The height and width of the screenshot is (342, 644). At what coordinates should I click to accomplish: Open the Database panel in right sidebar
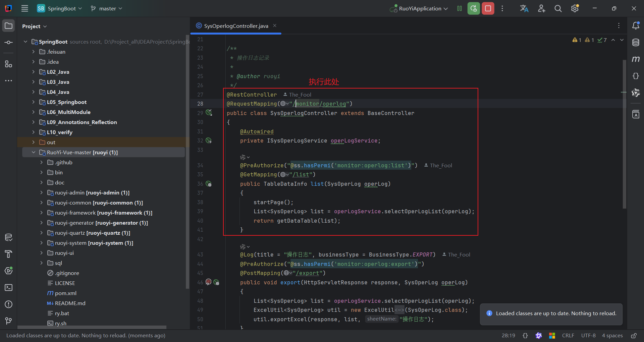click(x=636, y=43)
